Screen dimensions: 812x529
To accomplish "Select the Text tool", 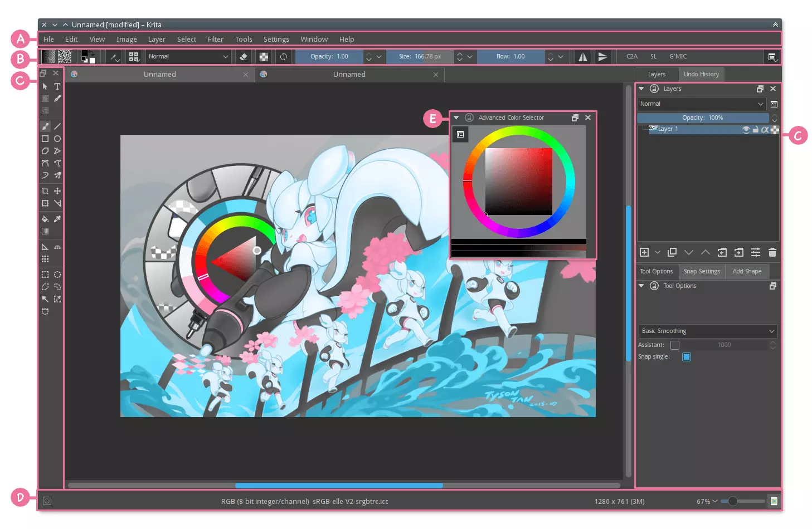I will 57,86.
